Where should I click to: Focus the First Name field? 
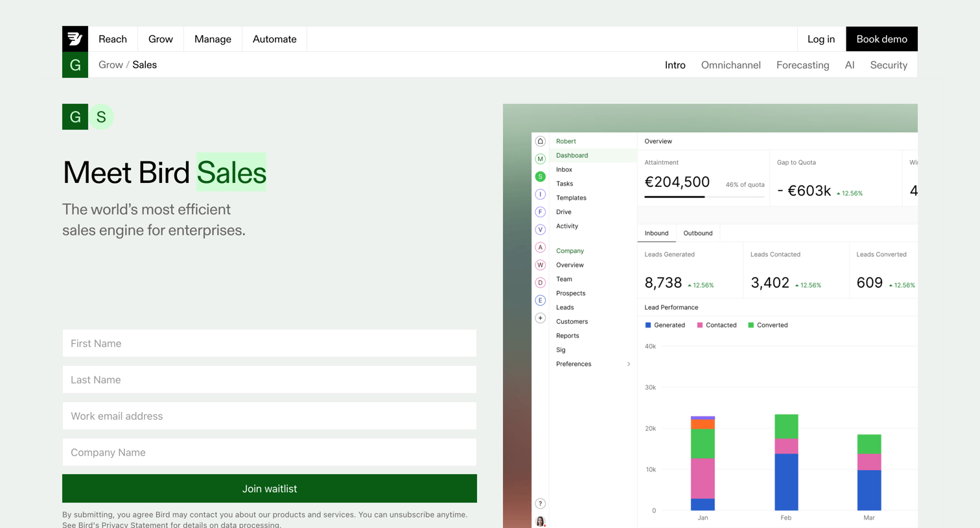[270, 343]
